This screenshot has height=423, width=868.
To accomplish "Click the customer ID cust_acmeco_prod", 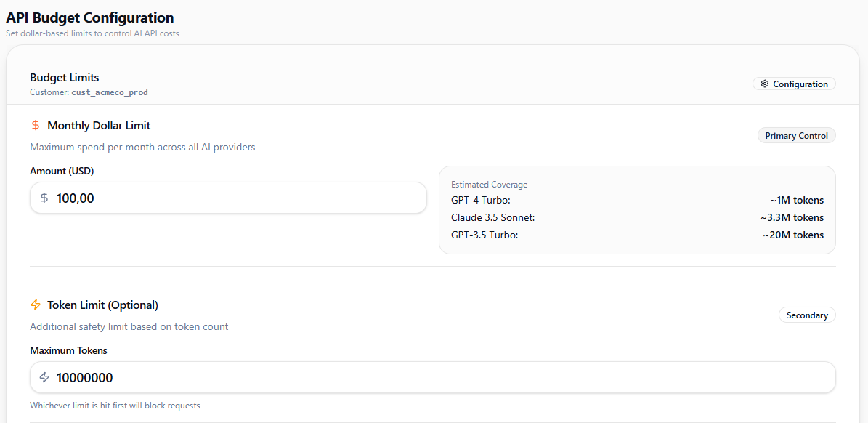I will coord(109,93).
